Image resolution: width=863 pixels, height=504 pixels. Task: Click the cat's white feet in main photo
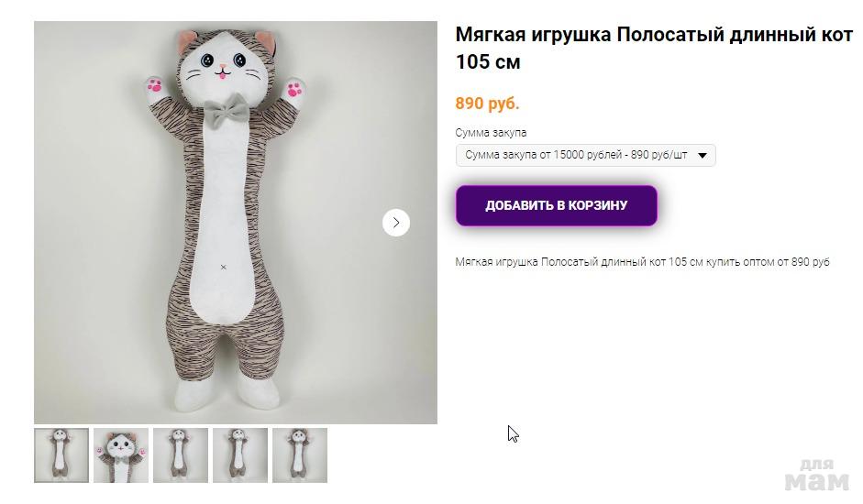tap(223, 394)
